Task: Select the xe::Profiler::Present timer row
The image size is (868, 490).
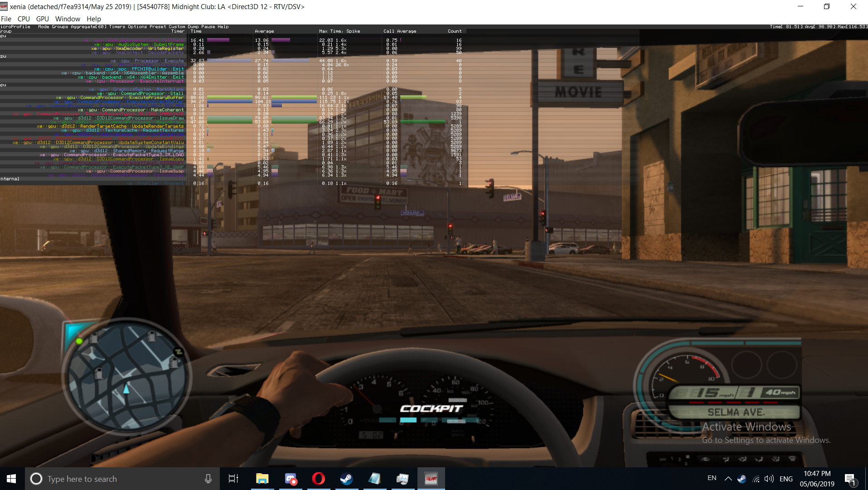Action: coord(155,183)
